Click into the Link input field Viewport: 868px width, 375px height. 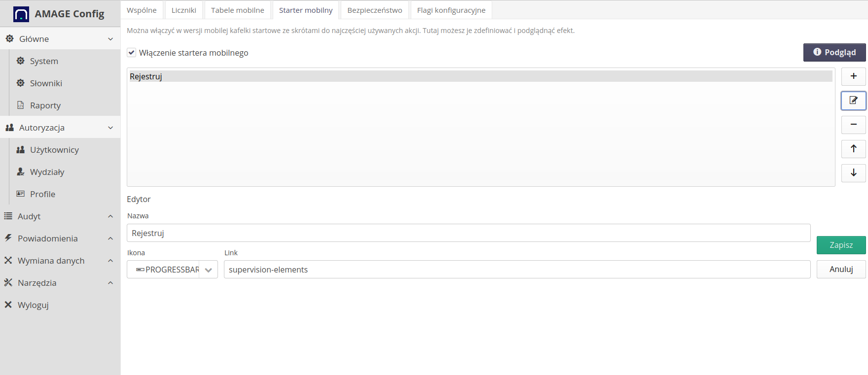[x=517, y=270]
